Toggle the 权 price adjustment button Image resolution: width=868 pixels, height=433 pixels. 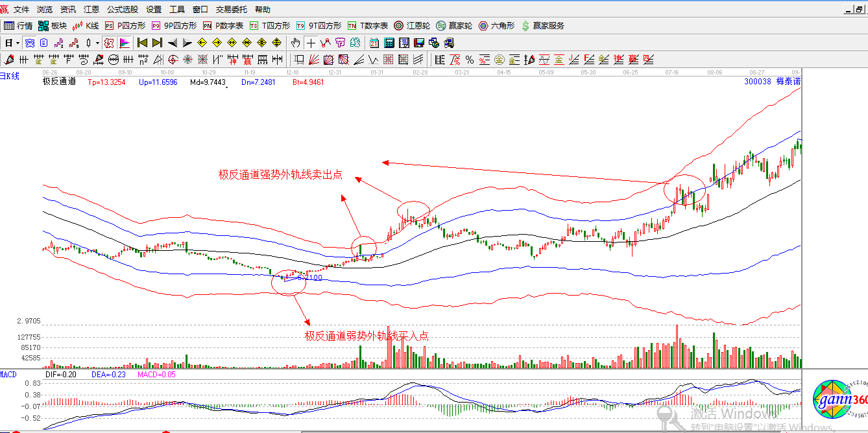click(x=109, y=43)
